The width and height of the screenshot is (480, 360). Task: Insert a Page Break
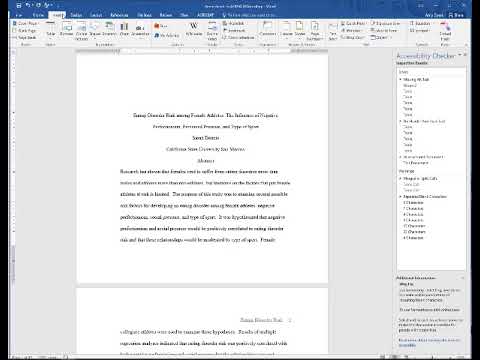pos(25,37)
